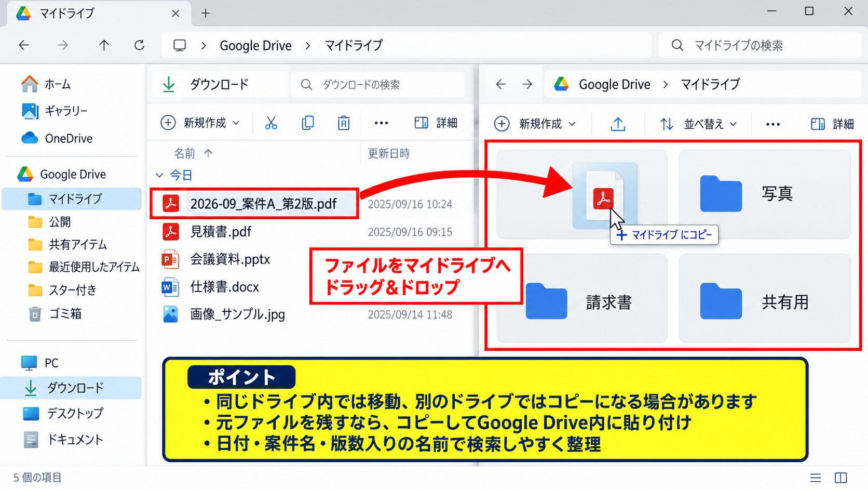
Task: Click the Word icon beside 仕様書.docx
Action: coord(170,286)
